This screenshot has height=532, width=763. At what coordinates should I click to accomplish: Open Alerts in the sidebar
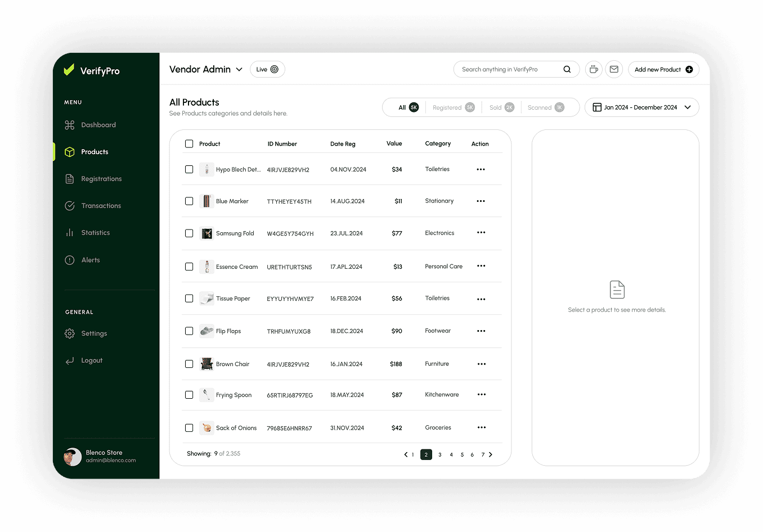[90, 260]
